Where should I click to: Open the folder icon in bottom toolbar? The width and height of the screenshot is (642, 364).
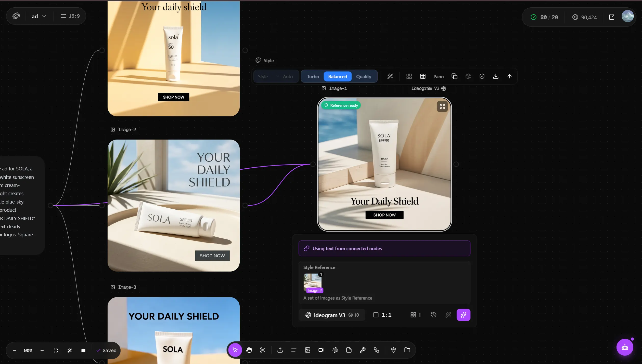(x=407, y=350)
